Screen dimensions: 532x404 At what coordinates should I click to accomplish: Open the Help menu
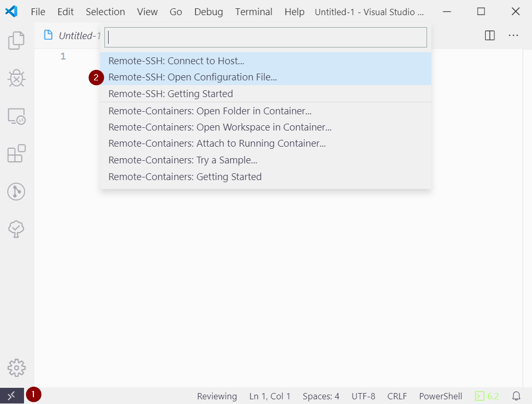[294, 12]
